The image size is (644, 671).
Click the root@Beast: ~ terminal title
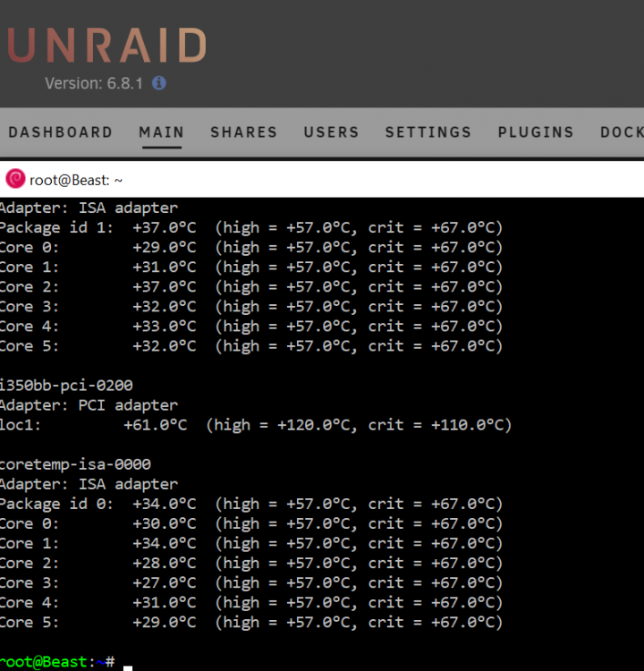pos(76,180)
